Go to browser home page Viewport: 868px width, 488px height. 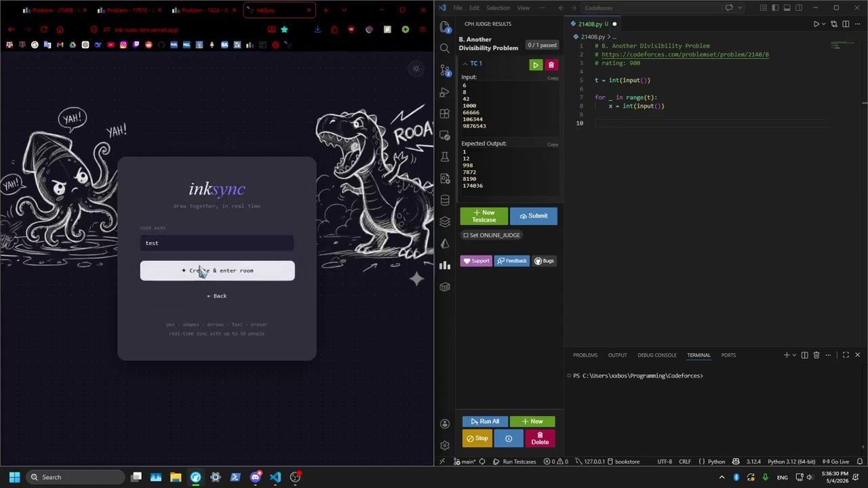[x=60, y=29]
